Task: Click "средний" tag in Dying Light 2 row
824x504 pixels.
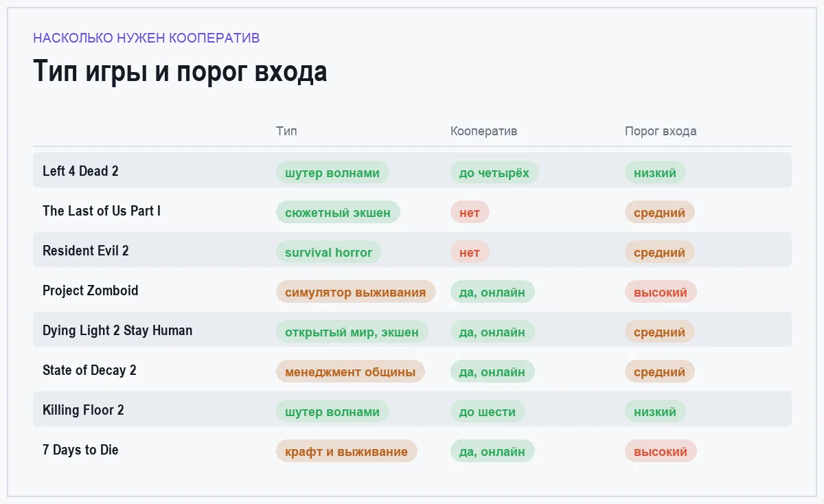Action: pyautogui.click(x=660, y=332)
